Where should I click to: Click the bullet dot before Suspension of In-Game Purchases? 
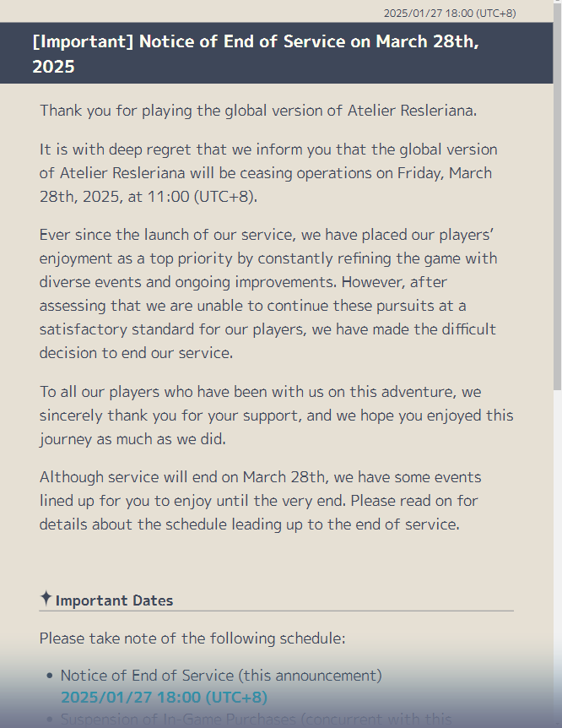50,719
